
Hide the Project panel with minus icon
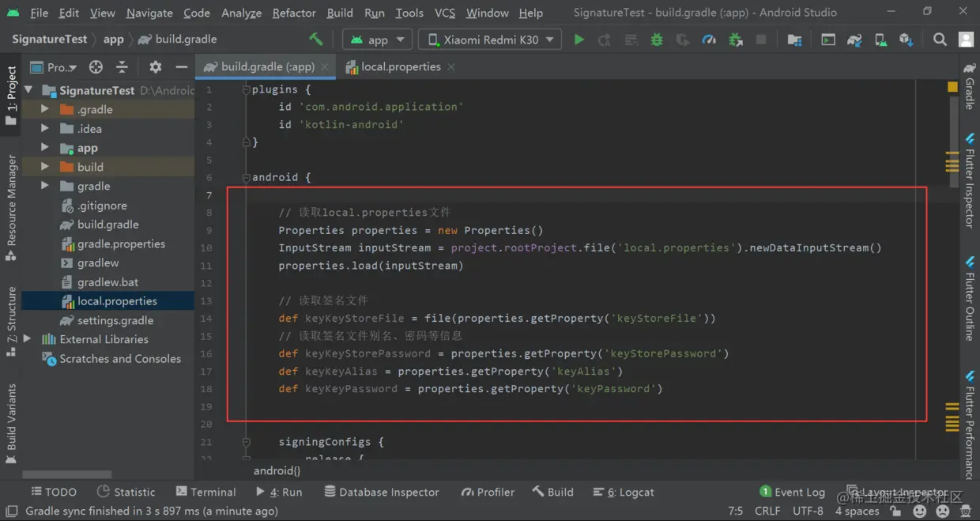[x=181, y=67]
